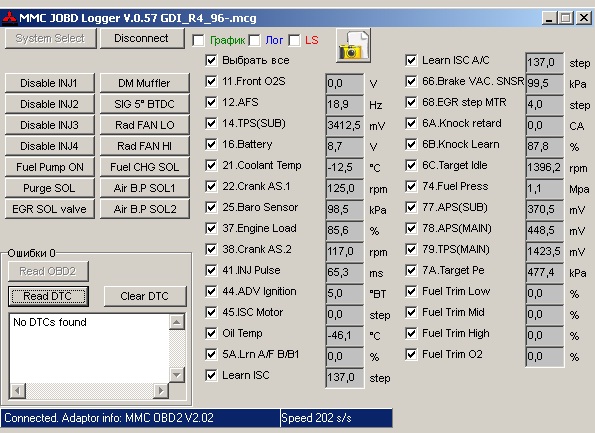Click the DTC list scroll-down arrow
595x433 pixels.
(176, 375)
